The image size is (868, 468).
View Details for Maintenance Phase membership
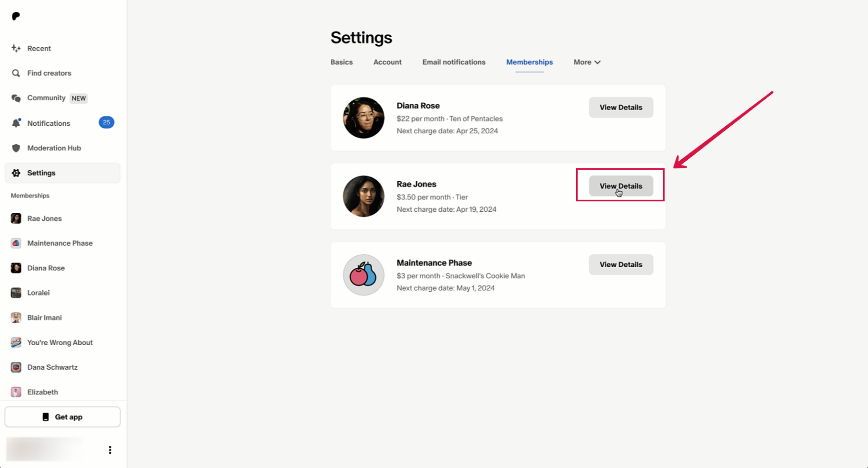click(621, 265)
